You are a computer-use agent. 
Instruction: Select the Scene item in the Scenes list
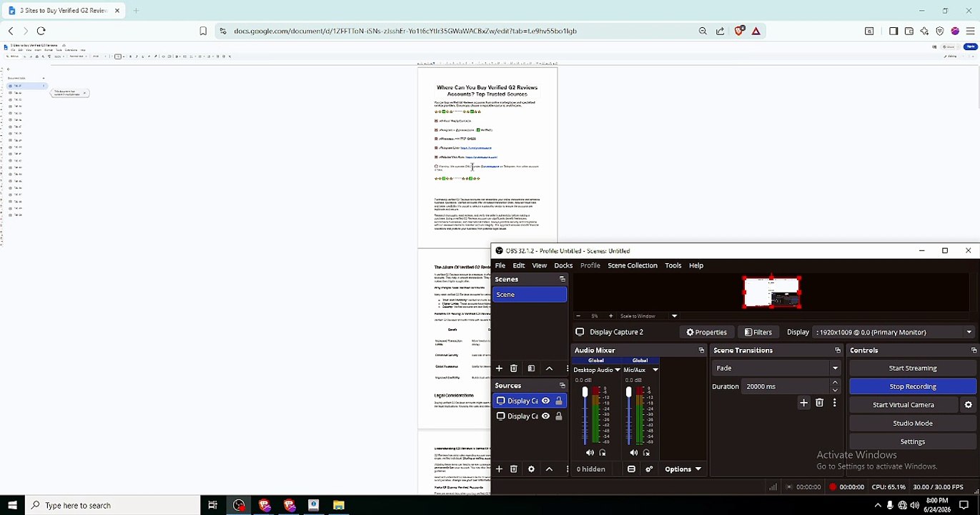(530, 295)
